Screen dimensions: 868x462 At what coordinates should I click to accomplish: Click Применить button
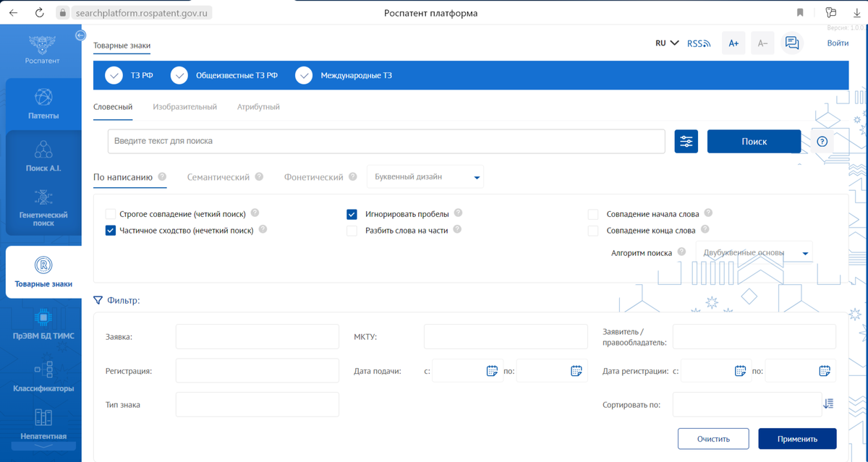coord(797,439)
